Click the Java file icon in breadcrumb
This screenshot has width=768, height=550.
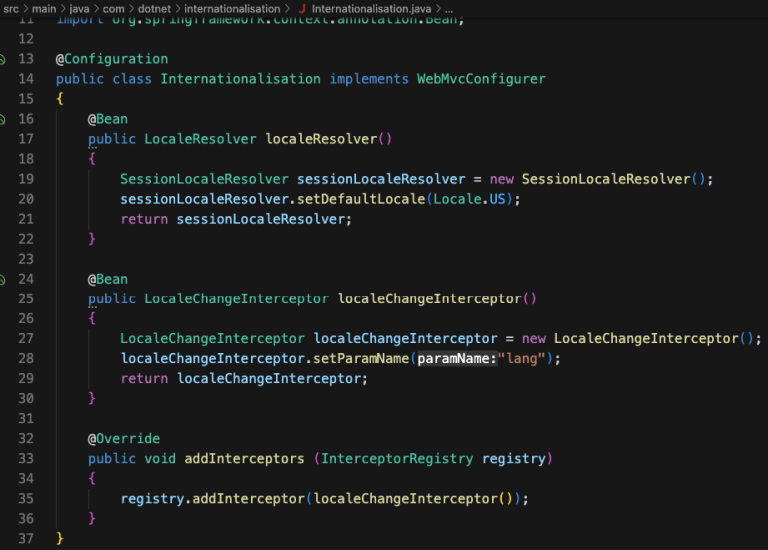[x=302, y=9]
